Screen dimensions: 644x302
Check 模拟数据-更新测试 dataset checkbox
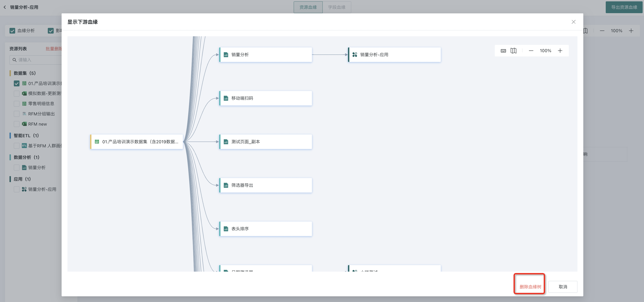17,93
